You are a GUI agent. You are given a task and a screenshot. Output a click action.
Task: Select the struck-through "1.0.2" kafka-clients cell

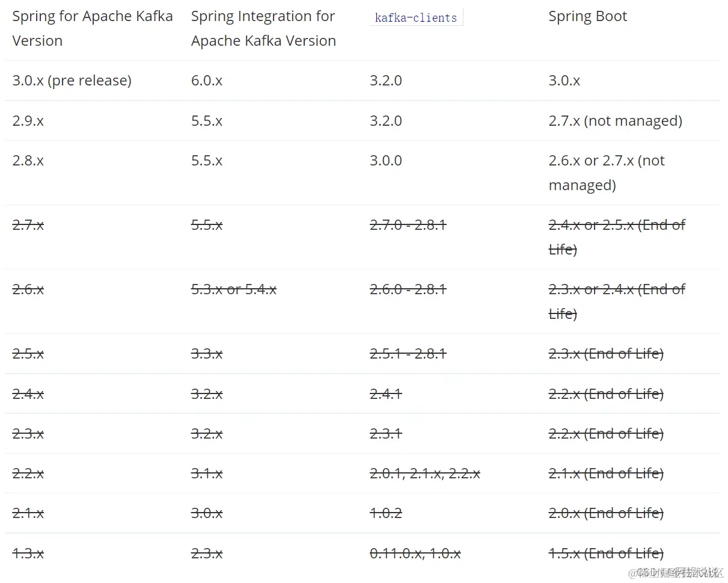click(385, 513)
